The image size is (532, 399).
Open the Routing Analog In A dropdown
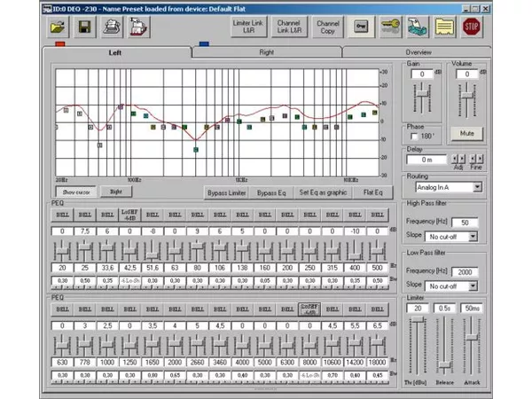pyautogui.click(x=477, y=187)
